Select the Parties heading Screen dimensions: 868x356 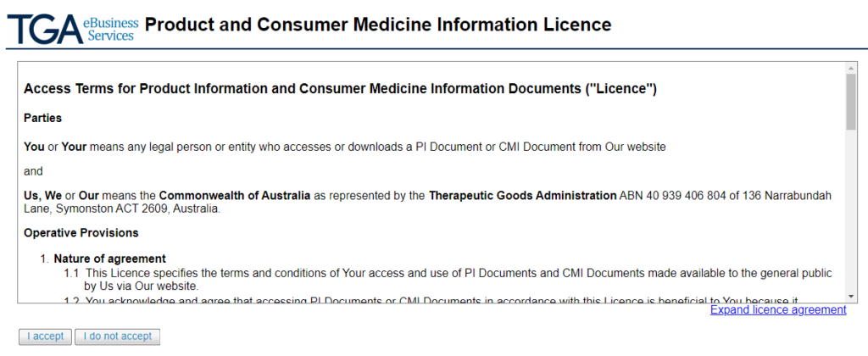coord(42,118)
